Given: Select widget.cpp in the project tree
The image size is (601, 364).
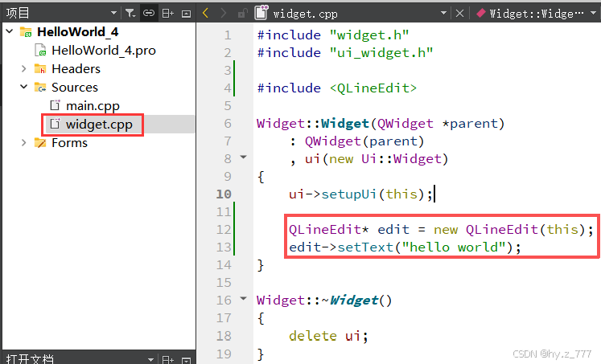Looking at the screenshot, I should click(x=99, y=125).
